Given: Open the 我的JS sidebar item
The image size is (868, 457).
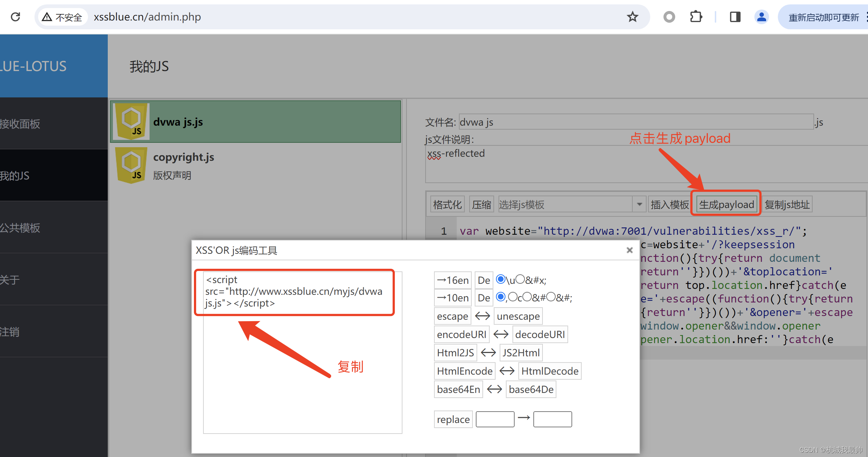Looking at the screenshot, I should (x=54, y=176).
